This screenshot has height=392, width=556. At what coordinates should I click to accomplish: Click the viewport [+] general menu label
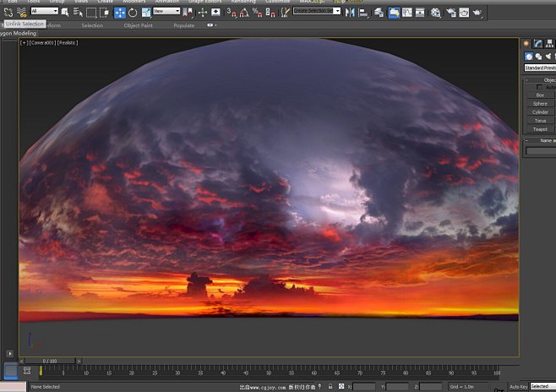24,42
